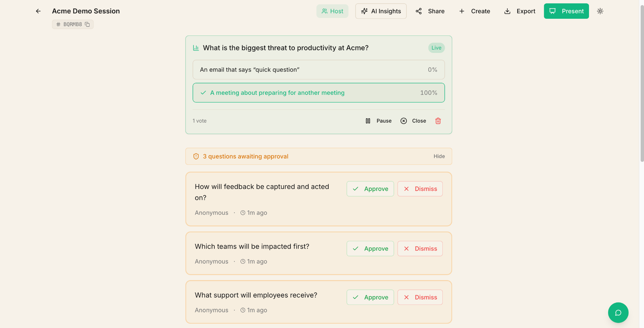The width and height of the screenshot is (644, 328).
Task: Open the Create menu
Action: (474, 11)
